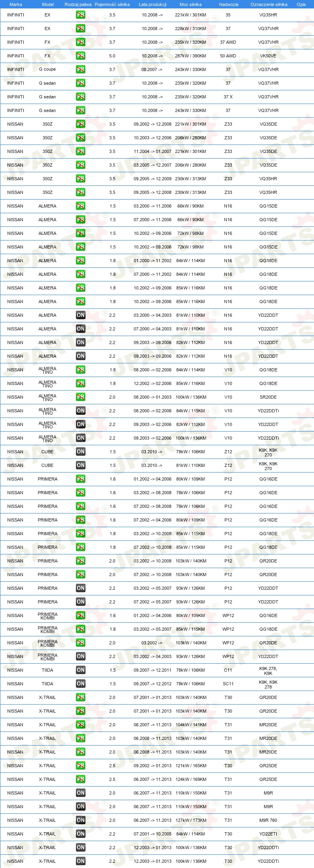
Task: Click petrol icon in G sedan 37 X row
Action: pos(81,97)
